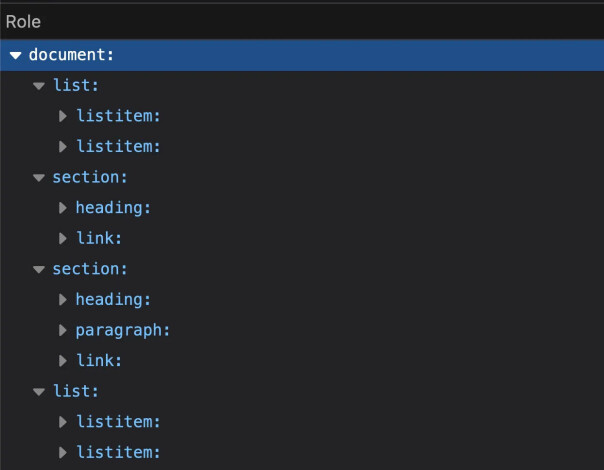Select the link label in second section
The image size is (604, 470).
(x=99, y=361)
